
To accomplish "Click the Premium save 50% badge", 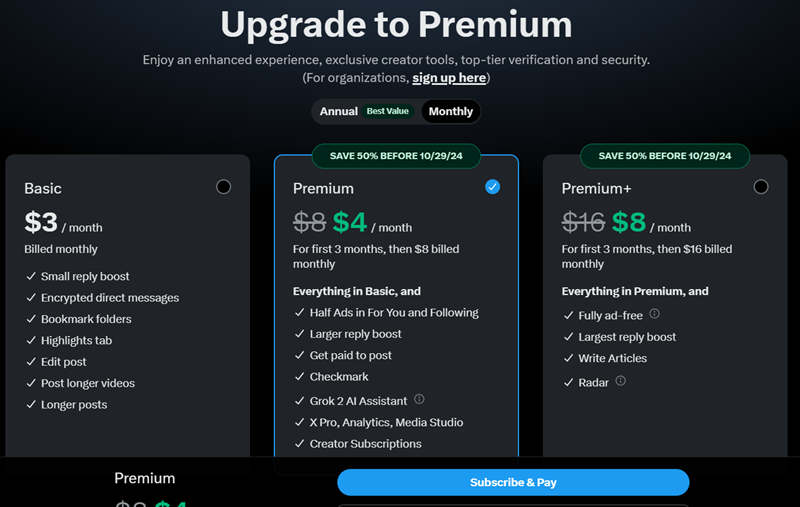I will click(x=396, y=156).
